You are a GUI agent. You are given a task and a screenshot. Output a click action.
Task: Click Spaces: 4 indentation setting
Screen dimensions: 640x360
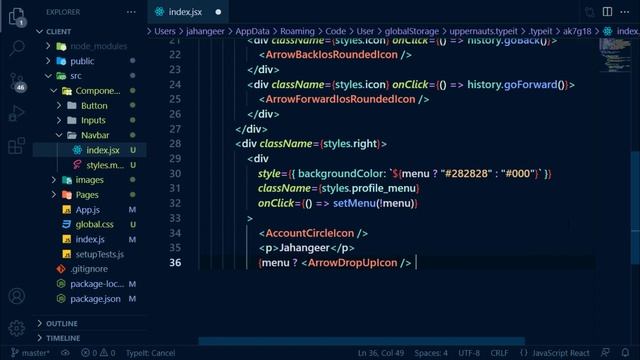pos(431,353)
